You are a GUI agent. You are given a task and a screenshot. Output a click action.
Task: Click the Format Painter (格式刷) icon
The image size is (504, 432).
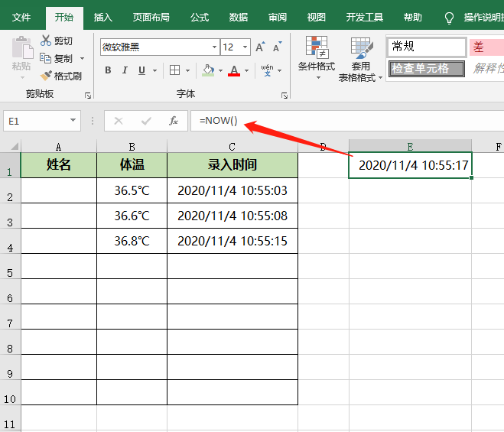tap(46, 76)
